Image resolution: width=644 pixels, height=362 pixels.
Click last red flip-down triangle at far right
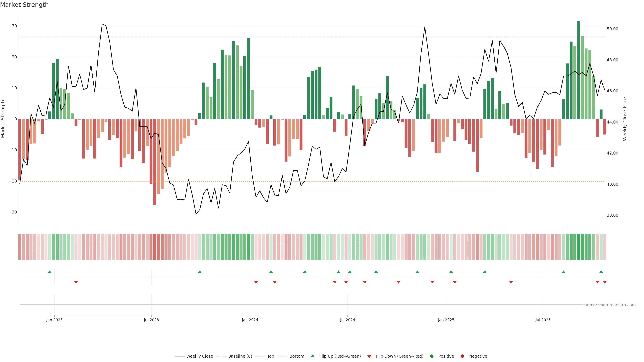coord(605,282)
